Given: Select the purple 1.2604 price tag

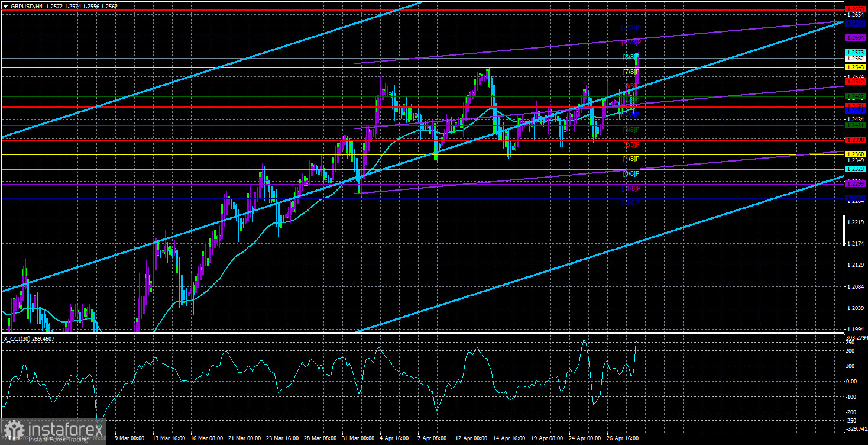Looking at the screenshot, I should (855, 37).
